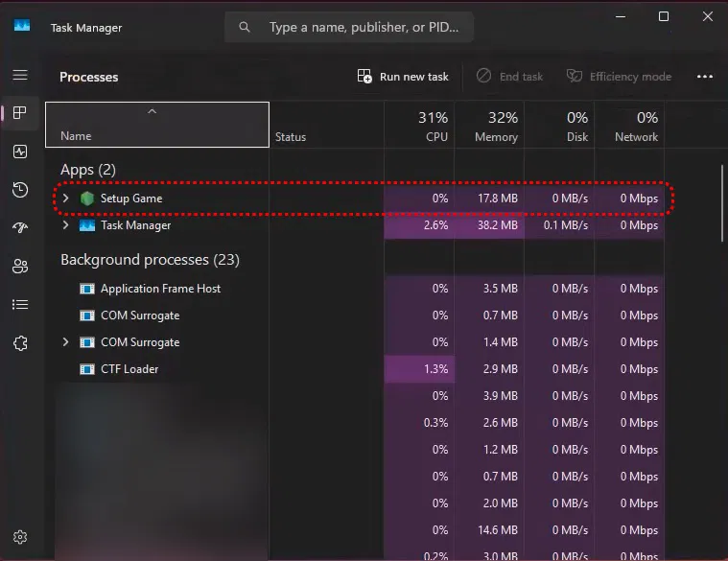Maximize the Task Manager window
The image size is (728, 561).
[x=664, y=16]
